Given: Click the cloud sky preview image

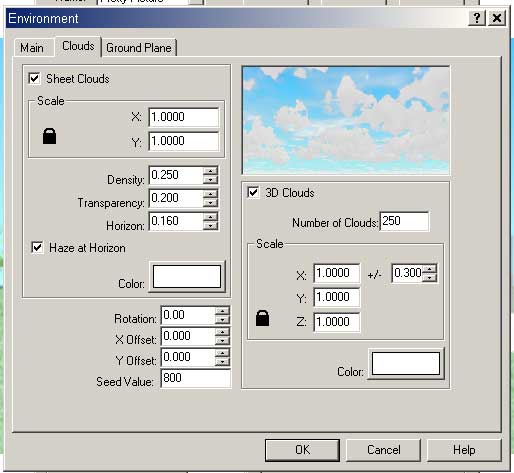Looking at the screenshot, I should point(346,120).
